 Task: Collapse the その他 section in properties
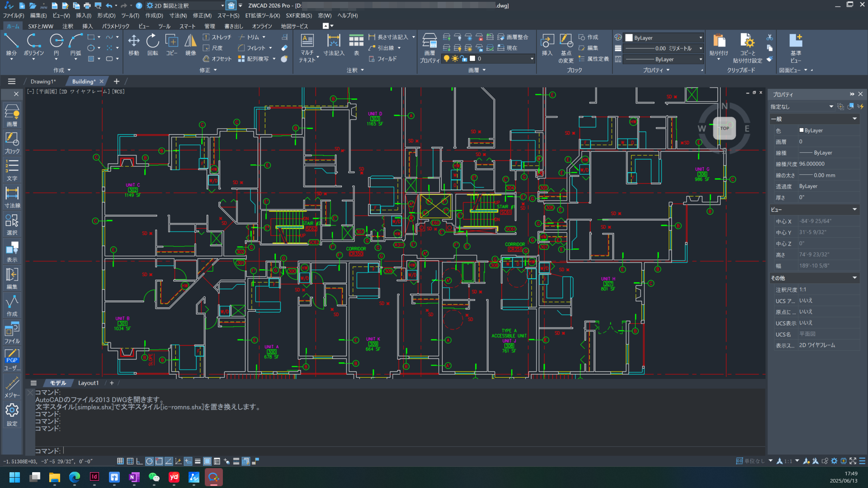(x=854, y=278)
